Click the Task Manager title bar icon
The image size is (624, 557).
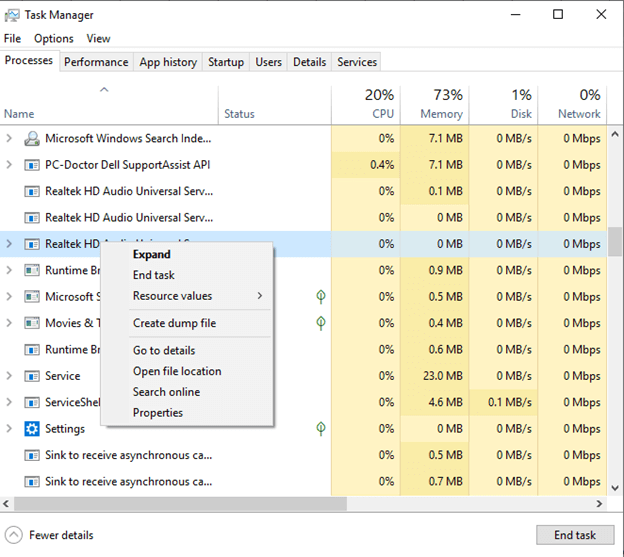[x=12, y=15]
